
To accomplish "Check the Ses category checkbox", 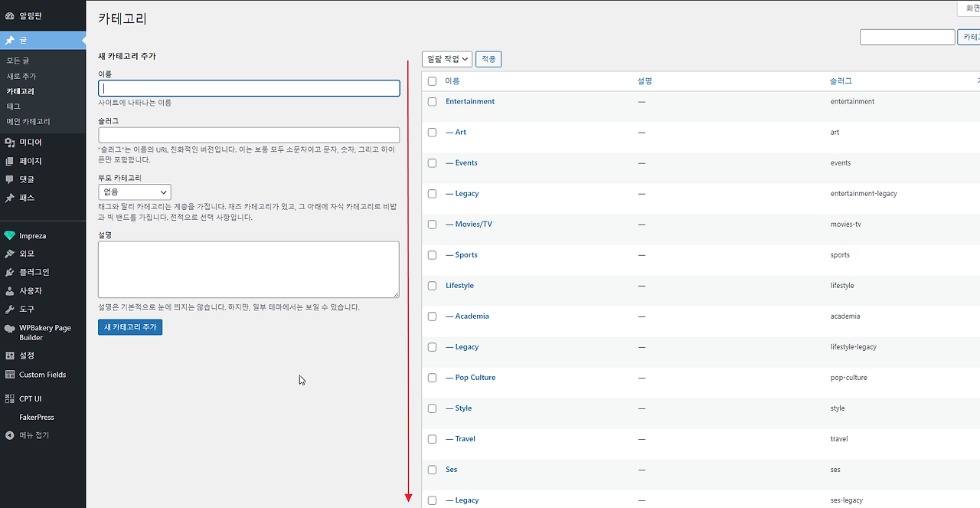I will (x=432, y=469).
